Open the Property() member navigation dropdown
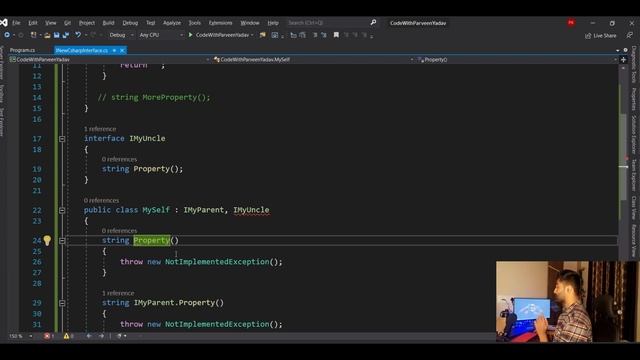Screen dimensions: 640x360 click(x=517, y=60)
